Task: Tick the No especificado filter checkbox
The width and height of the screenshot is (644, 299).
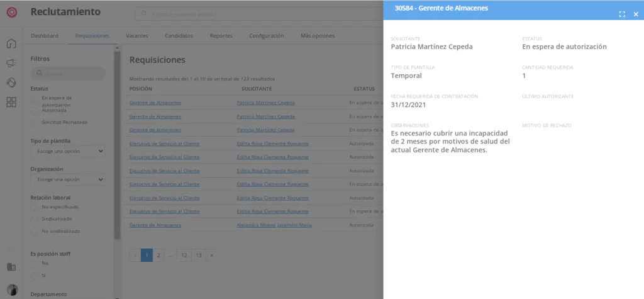Action: coord(35,207)
